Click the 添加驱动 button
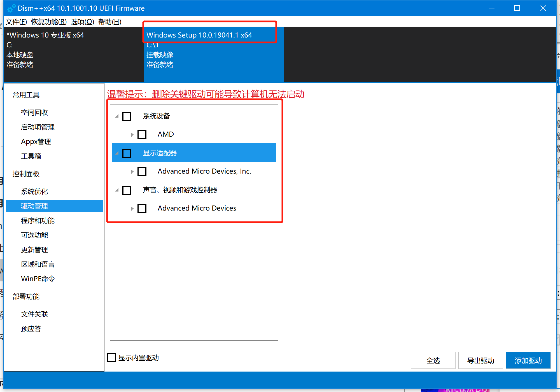560x392 pixels. pos(528,360)
